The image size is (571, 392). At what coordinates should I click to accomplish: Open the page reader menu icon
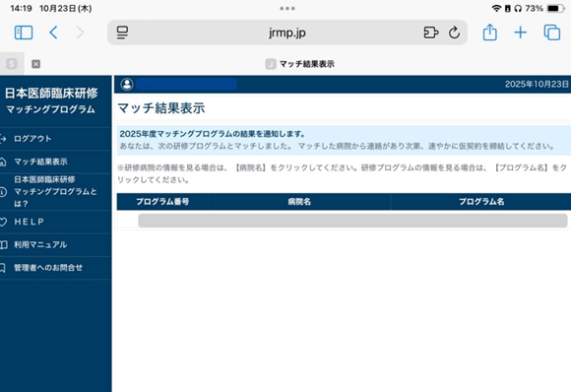coord(122,33)
